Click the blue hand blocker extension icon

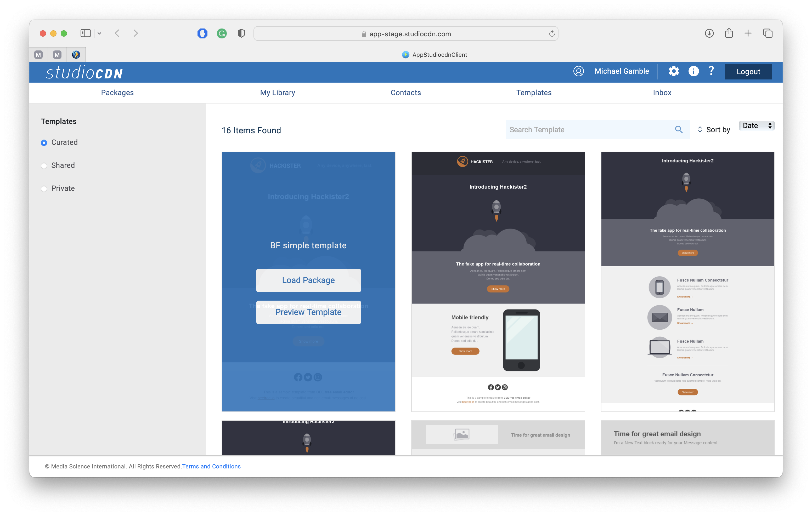202,33
